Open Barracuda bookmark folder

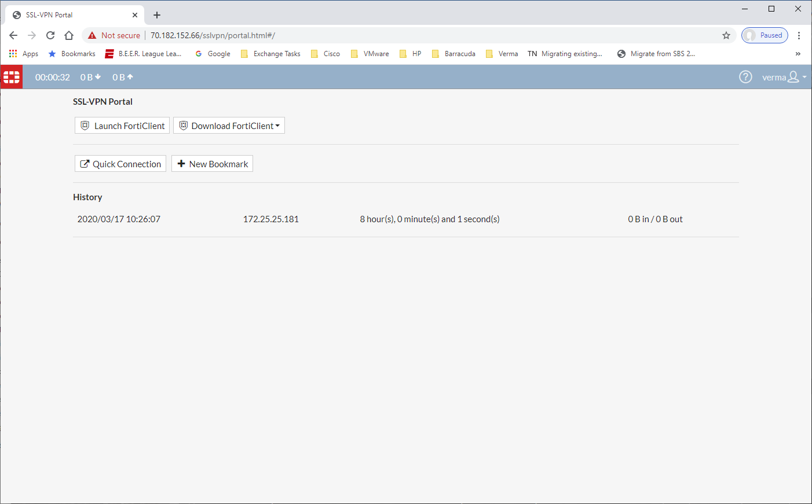(x=453, y=54)
